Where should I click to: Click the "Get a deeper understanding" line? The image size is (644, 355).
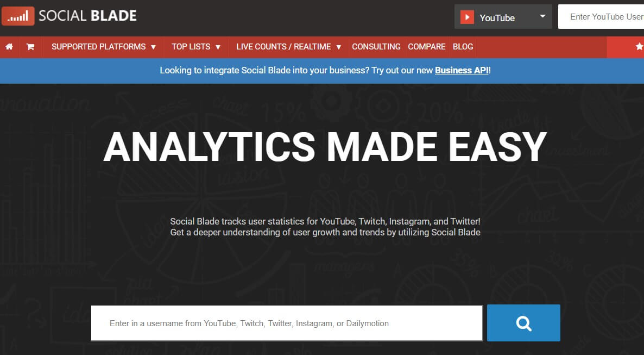tap(325, 233)
